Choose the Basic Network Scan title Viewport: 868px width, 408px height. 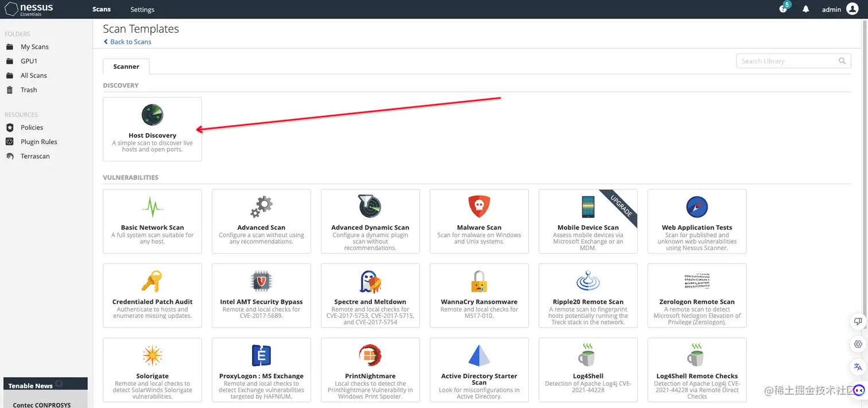coord(153,228)
